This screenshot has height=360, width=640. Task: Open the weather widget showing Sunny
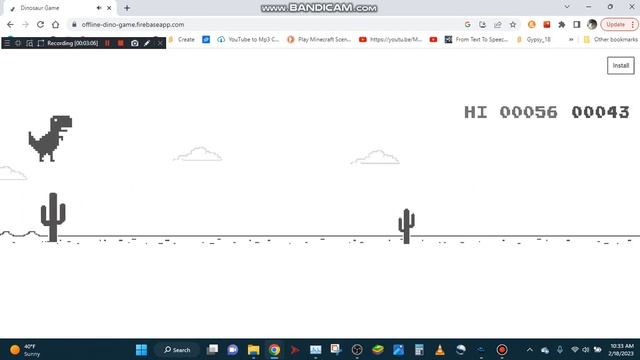[25, 350]
